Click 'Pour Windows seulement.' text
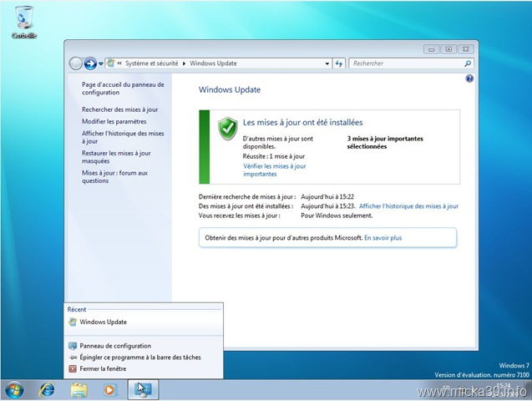 [x=337, y=216]
